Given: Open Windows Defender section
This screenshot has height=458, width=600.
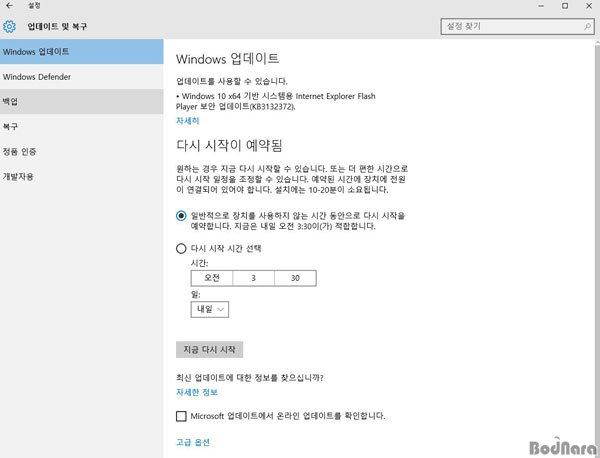Looking at the screenshot, I should pyautogui.click(x=82, y=77).
